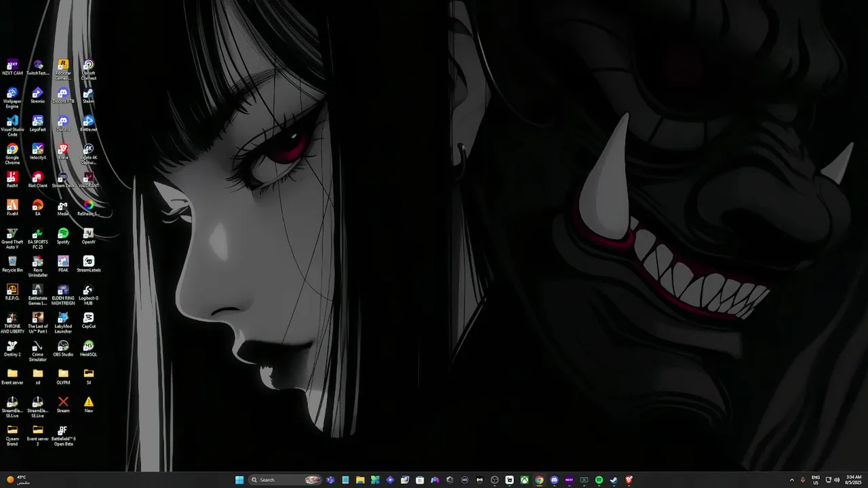Select the Visual Studio Code desktop icon
Viewport: 868px width, 488px height.
(x=12, y=126)
